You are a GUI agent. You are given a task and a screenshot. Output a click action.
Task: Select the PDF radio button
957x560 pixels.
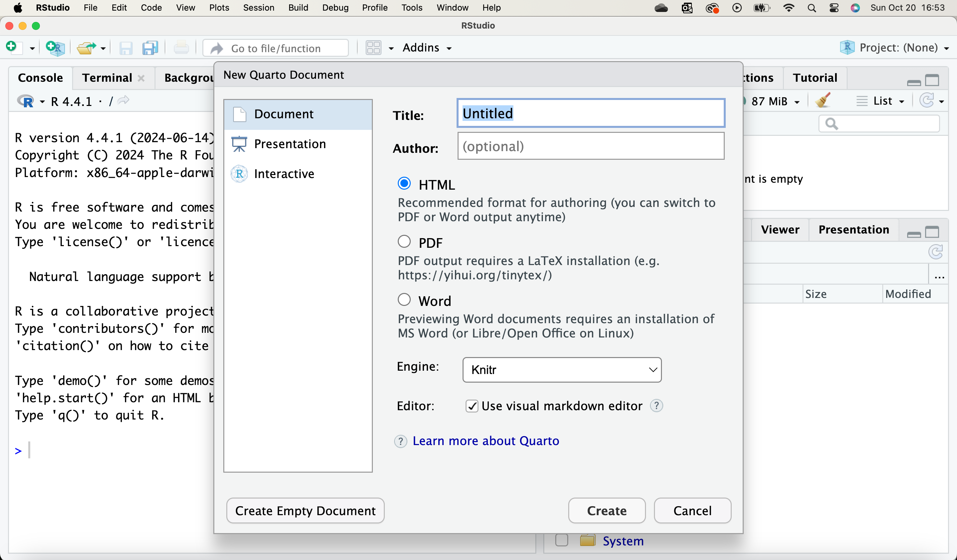coord(404,241)
